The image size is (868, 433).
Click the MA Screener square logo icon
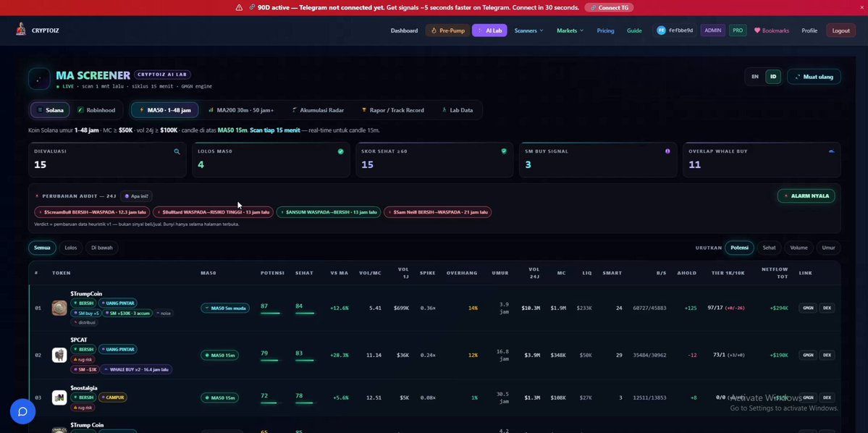point(39,79)
